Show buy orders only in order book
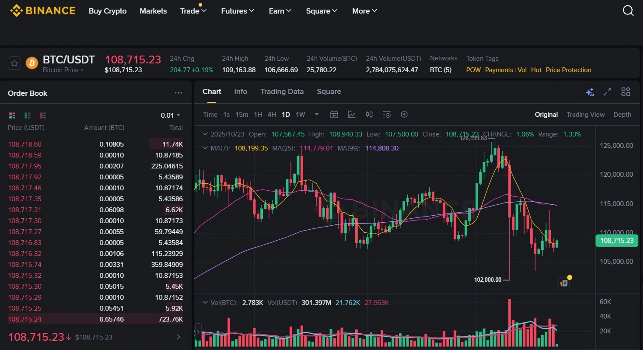The image size is (644, 350). 28,115
